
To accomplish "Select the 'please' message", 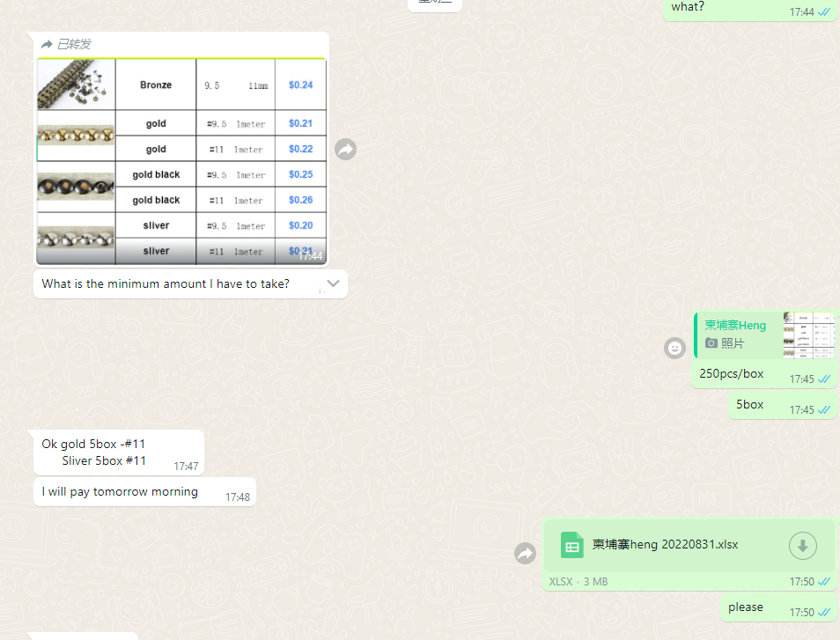I will (777, 607).
